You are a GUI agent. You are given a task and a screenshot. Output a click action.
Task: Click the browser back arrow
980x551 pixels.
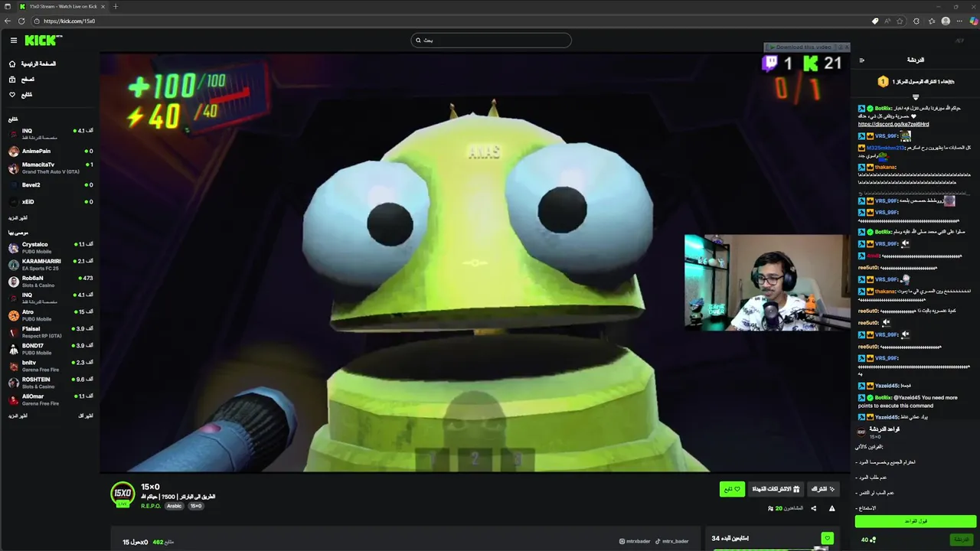[x=8, y=21]
